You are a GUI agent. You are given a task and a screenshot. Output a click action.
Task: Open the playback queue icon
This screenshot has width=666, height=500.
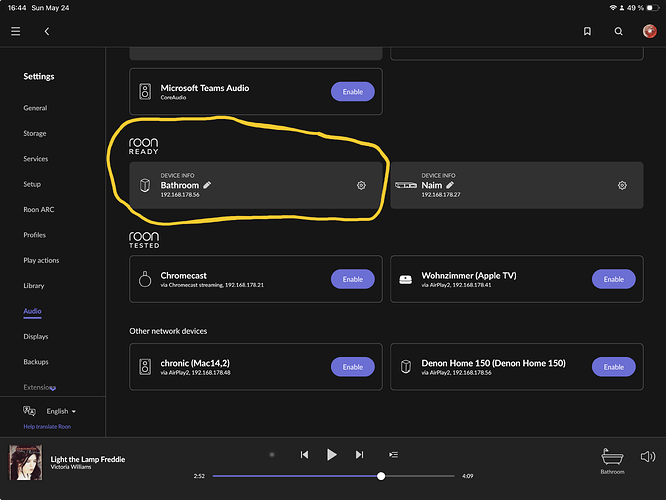point(393,455)
